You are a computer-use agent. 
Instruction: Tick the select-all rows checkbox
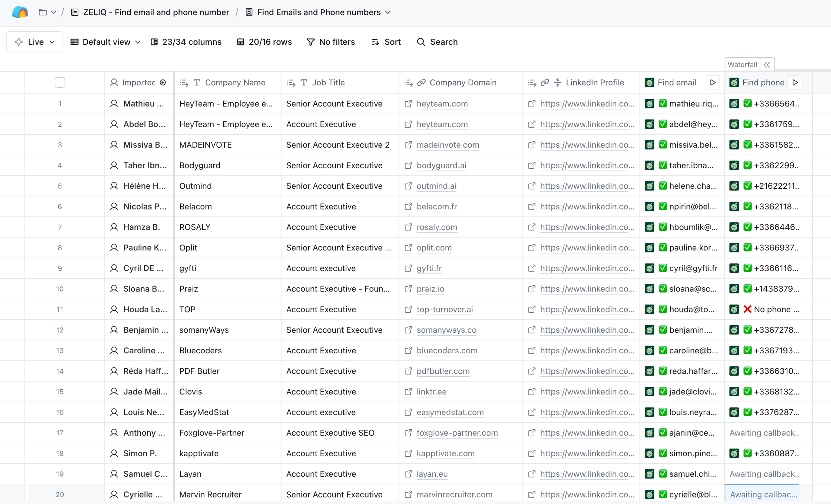(60, 82)
